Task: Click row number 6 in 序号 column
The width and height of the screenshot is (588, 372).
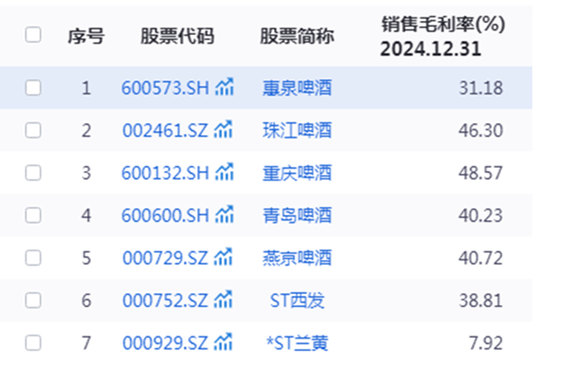Action: point(86,300)
